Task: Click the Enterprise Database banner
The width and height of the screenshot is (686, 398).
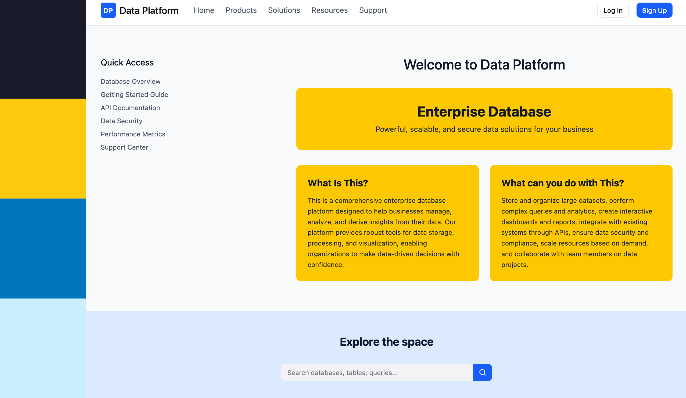Action: [484, 119]
